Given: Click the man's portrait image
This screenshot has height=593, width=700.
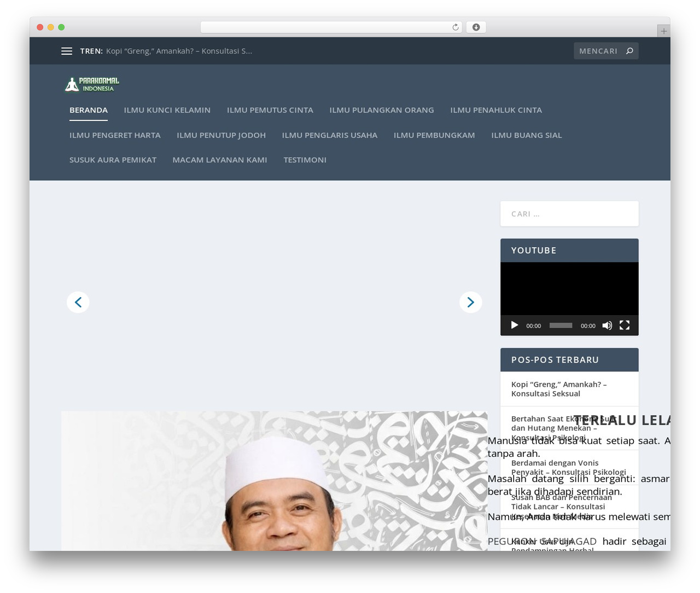Looking at the screenshot, I should pos(274,481).
